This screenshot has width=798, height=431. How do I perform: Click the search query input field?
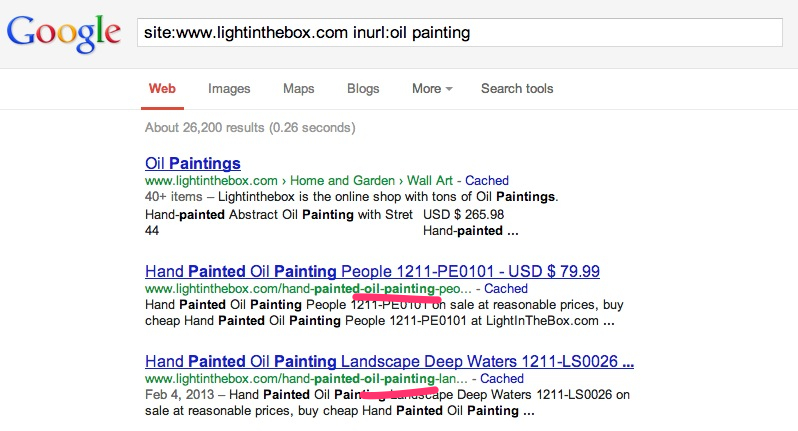click(x=458, y=33)
